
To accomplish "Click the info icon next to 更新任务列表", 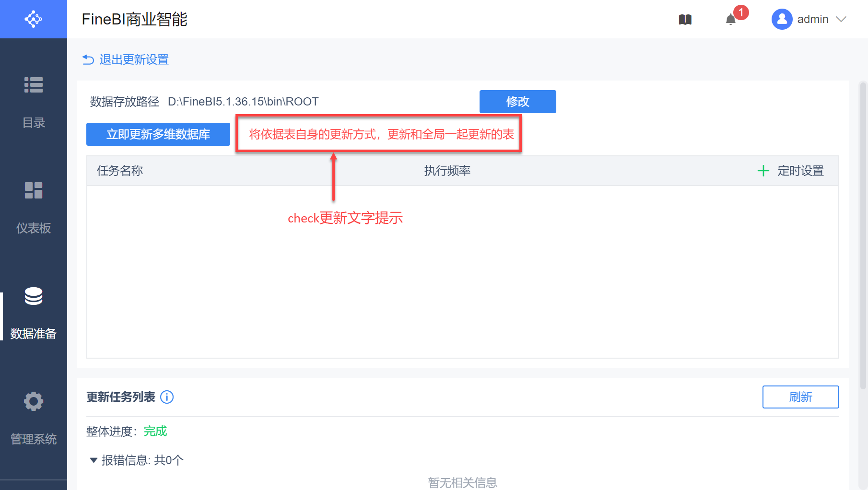I will coord(167,397).
